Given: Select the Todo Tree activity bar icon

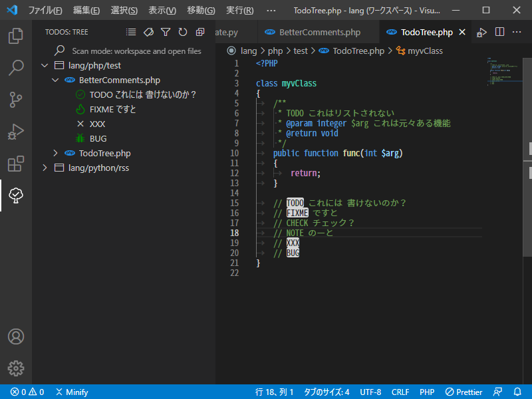Looking at the screenshot, I should [15, 196].
